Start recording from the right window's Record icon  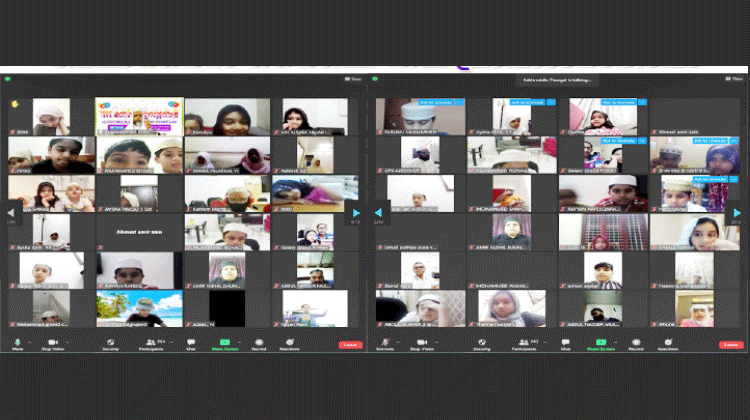click(631, 343)
